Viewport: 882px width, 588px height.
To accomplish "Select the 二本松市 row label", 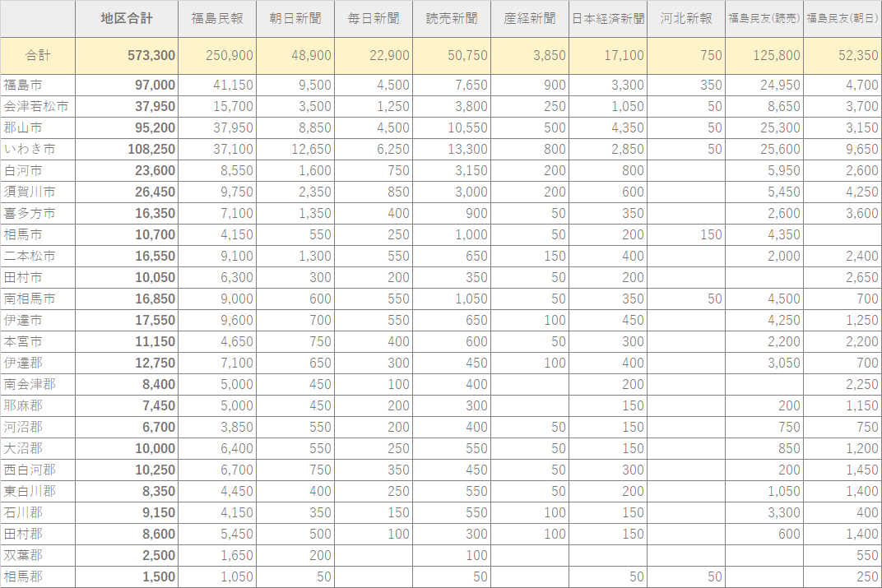I will point(38,257).
